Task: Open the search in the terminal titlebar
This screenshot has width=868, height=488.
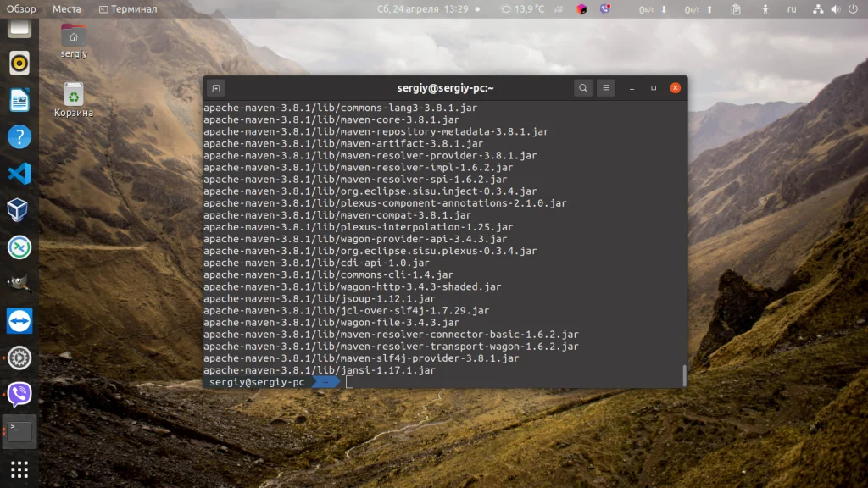Action: tap(582, 87)
